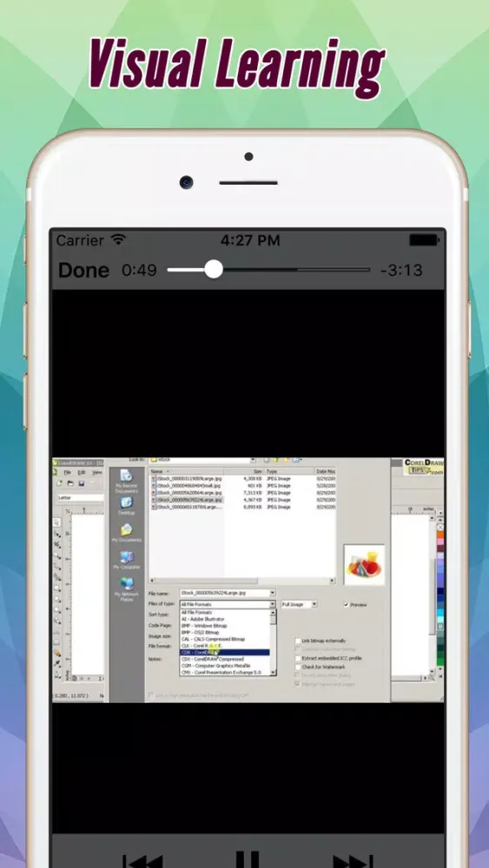This screenshot has height=868, width=489.
Task: Open My Recent Documents shortcut in sidebar
Action: coord(126,481)
